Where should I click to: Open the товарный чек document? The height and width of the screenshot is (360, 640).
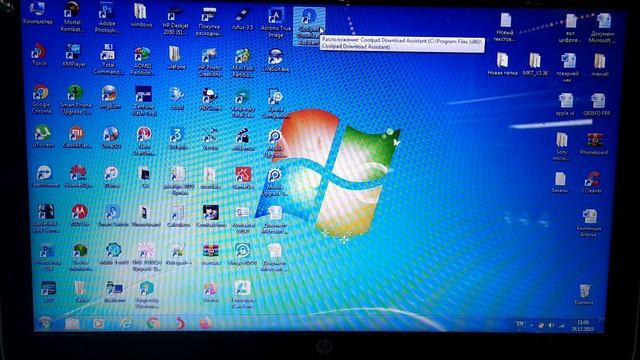click(568, 67)
